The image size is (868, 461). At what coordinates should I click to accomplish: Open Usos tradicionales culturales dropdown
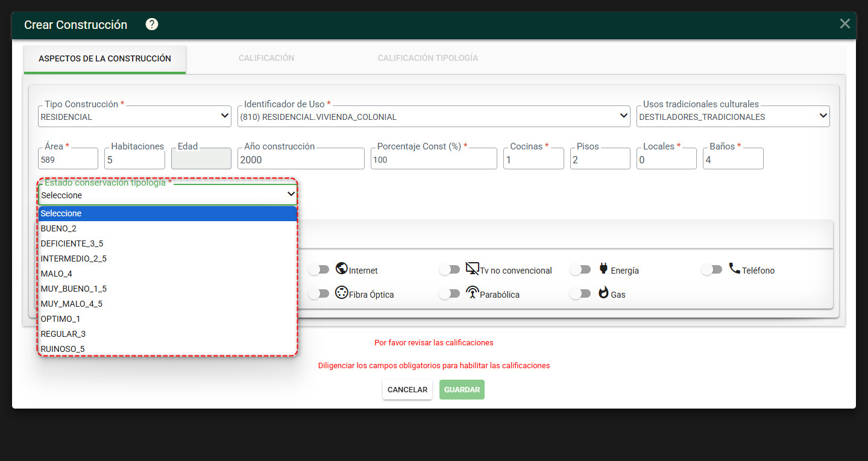733,117
